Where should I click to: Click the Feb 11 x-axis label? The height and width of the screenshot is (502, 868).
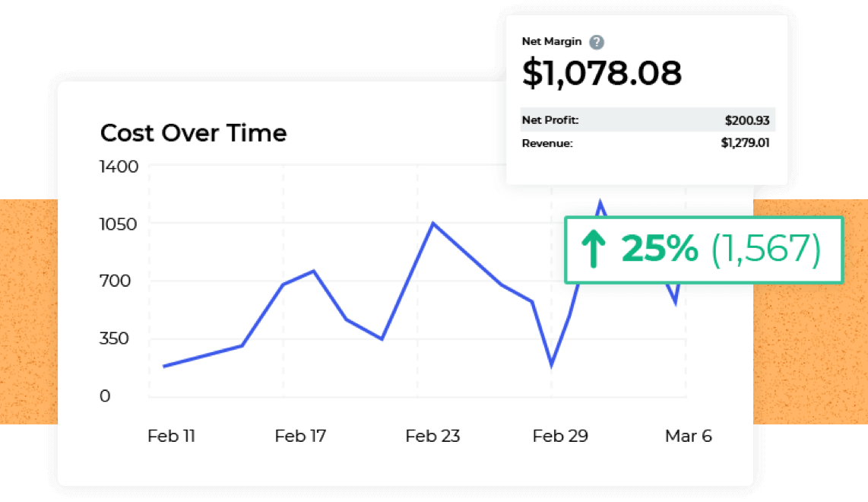click(x=171, y=436)
